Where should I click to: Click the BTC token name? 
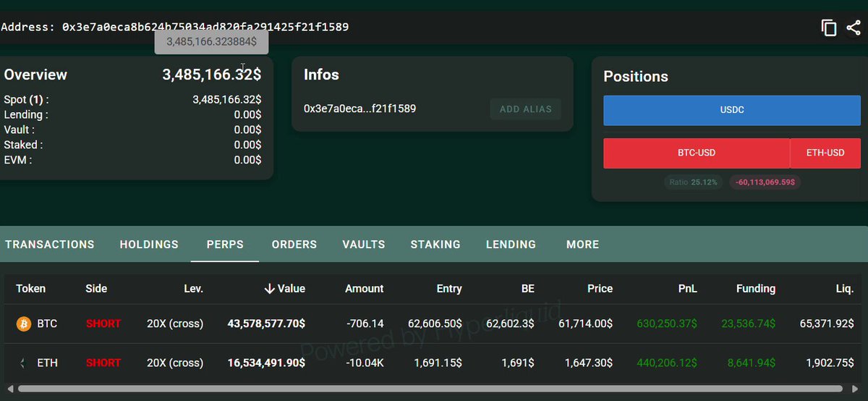click(x=47, y=324)
